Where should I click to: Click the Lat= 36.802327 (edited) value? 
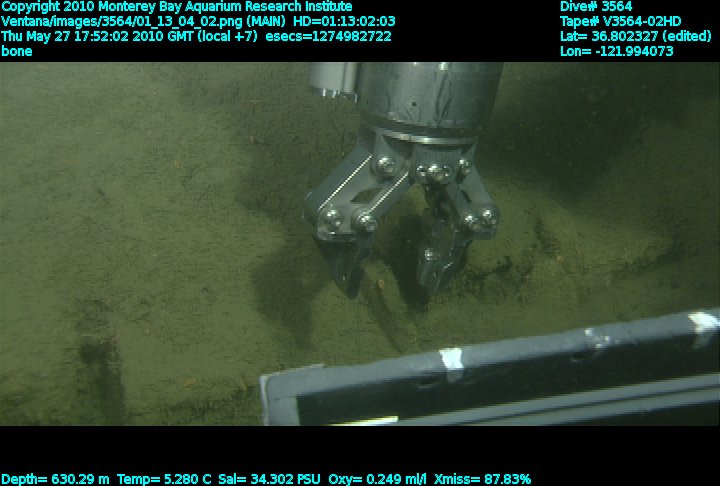tap(636, 36)
